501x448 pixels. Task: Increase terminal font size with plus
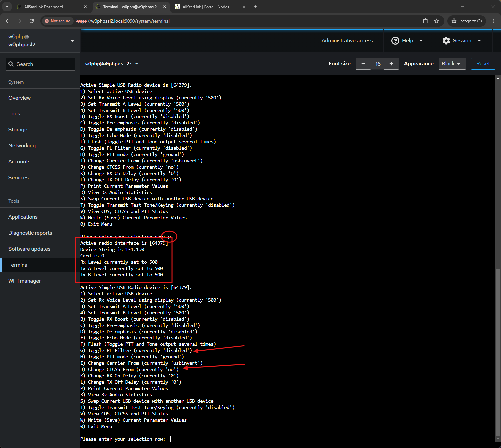pyautogui.click(x=391, y=64)
